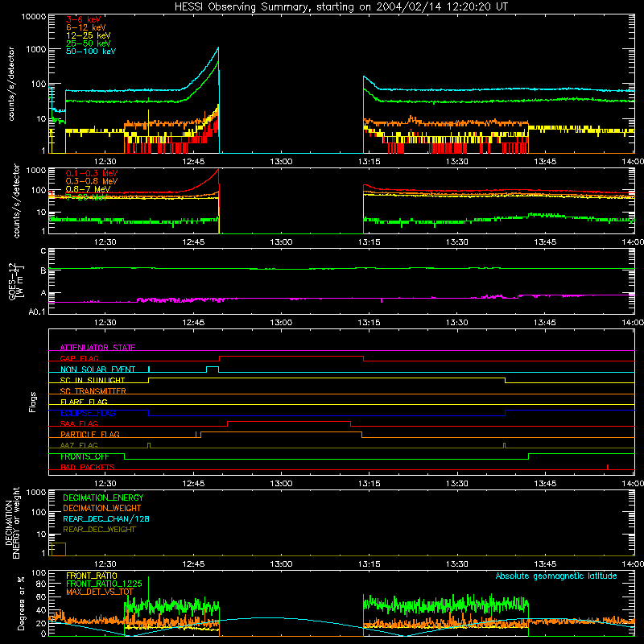Click the 'C' flux class tick label
Image resolution: width=644 pixels, height=644 pixels.
(43, 250)
